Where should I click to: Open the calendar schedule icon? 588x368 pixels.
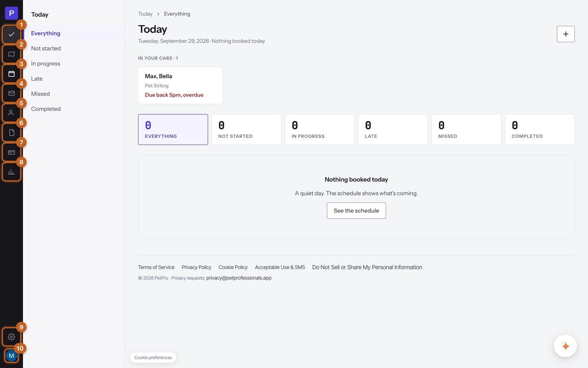coord(11,74)
